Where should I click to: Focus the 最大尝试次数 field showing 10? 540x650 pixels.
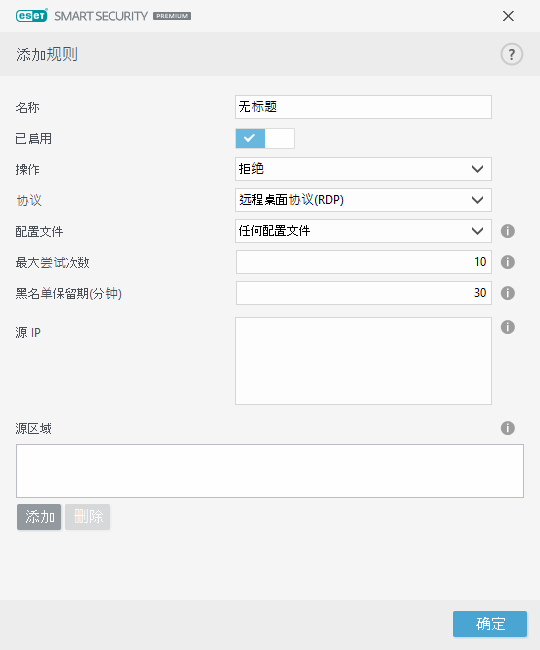point(364,262)
